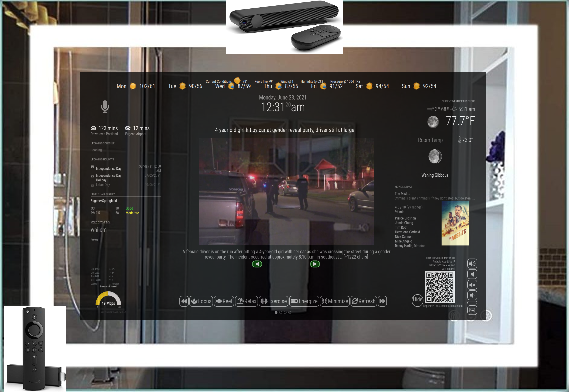Refresh the mirror display

tap(364, 301)
